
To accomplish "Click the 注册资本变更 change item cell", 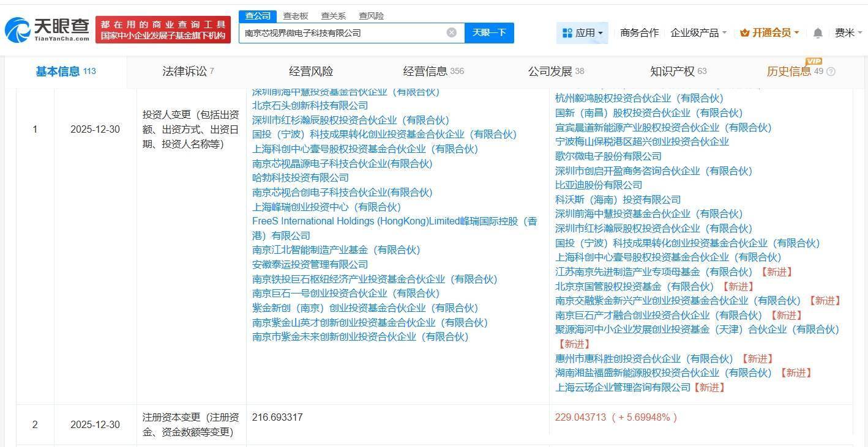I will click(191, 424).
